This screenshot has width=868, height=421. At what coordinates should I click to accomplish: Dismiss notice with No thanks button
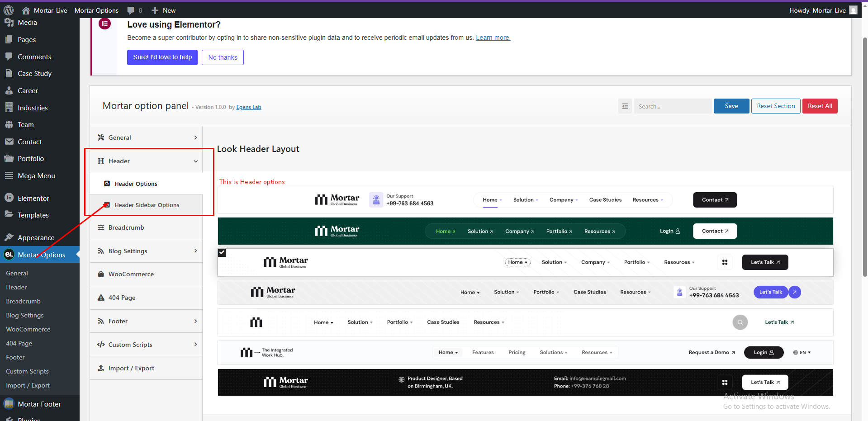click(223, 57)
